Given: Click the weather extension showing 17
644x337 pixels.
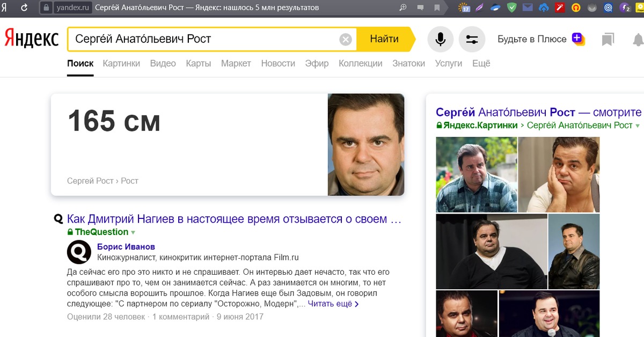Looking at the screenshot, I should click(464, 8).
